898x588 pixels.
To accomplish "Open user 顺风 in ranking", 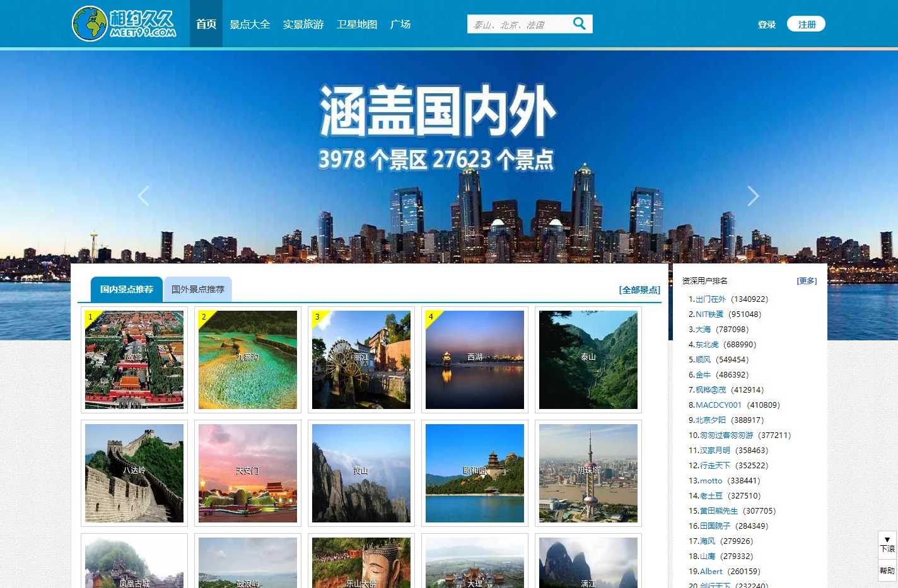I will tap(703, 360).
